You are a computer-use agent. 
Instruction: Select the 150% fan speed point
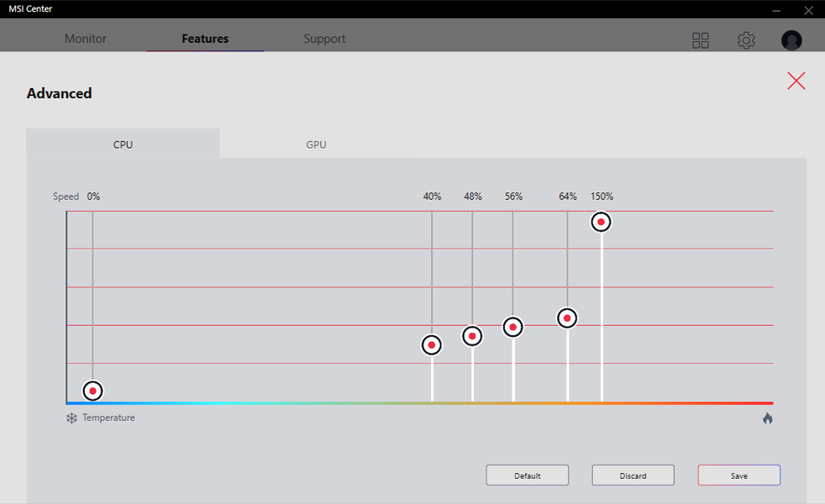(x=602, y=222)
